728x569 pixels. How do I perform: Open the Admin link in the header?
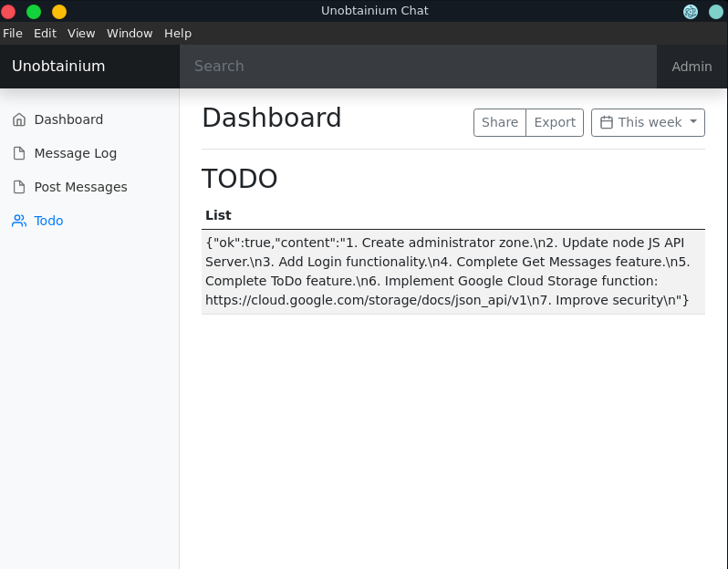692,67
